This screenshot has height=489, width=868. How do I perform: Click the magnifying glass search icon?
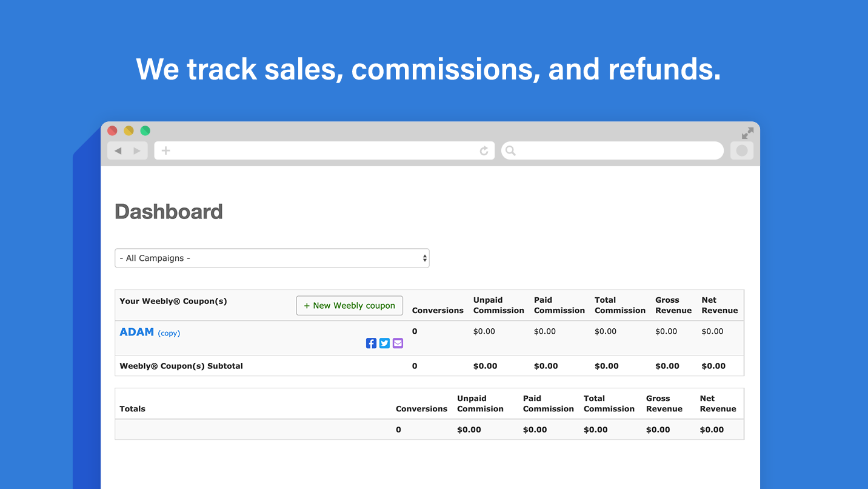click(510, 150)
